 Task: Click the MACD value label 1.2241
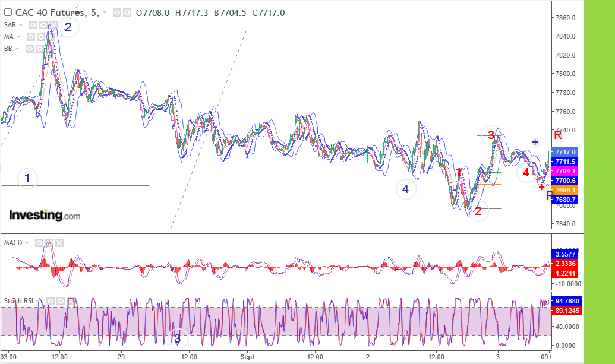pyautogui.click(x=566, y=273)
